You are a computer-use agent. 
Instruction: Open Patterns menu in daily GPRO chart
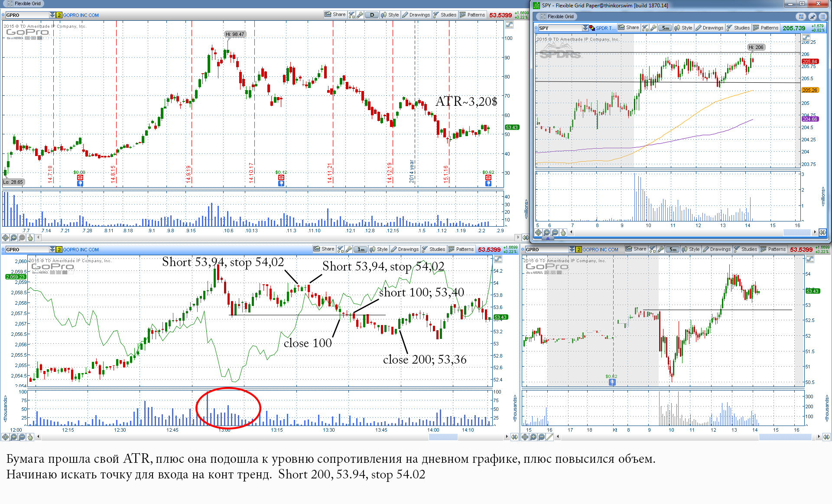click(472, 15)
